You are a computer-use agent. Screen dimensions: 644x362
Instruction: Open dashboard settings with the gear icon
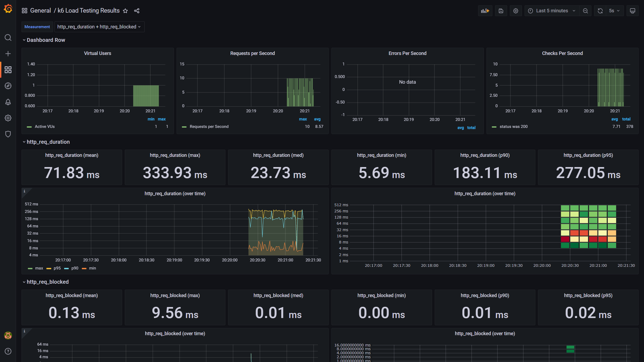(x=516, y=10)
